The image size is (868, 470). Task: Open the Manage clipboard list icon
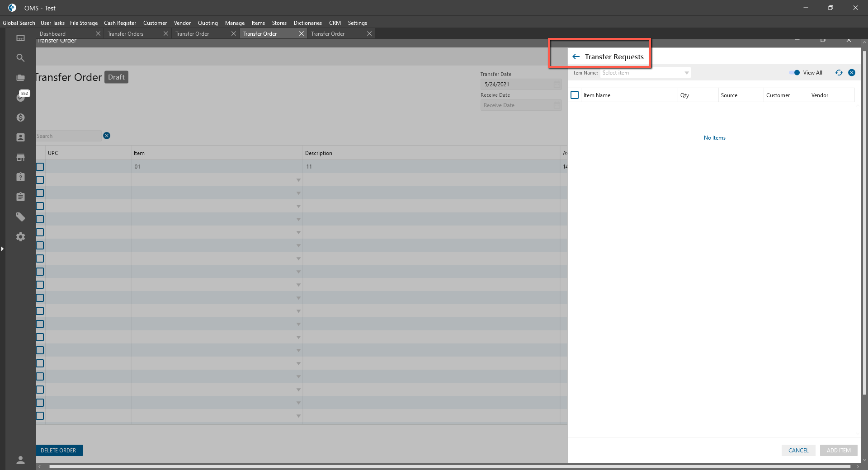[20, 197]
